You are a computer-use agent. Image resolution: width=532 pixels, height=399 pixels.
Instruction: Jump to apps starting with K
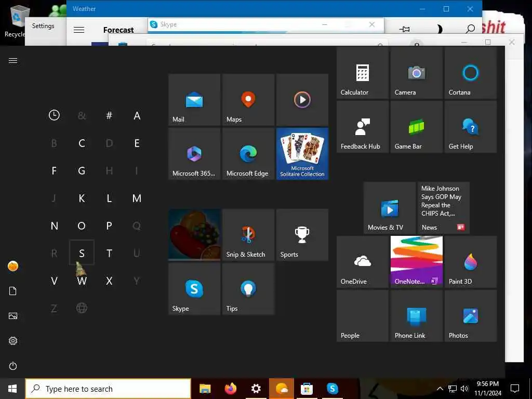click(82, 198)
